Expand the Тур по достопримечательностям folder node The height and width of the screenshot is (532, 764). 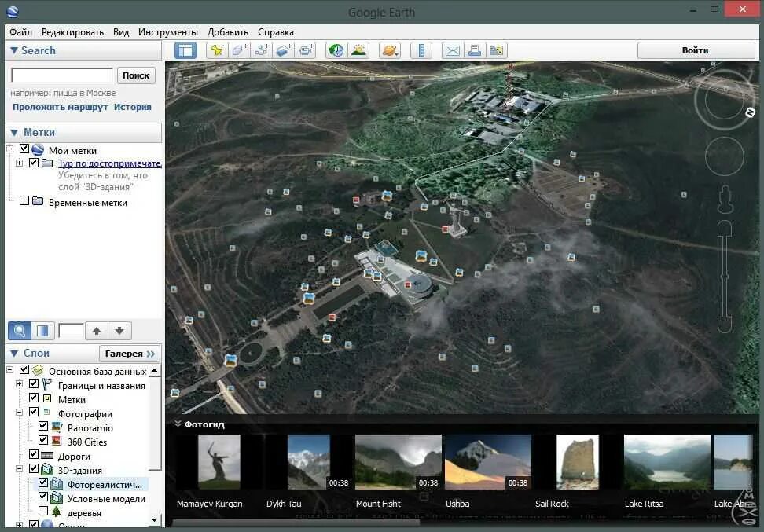(x=19, y=163)
